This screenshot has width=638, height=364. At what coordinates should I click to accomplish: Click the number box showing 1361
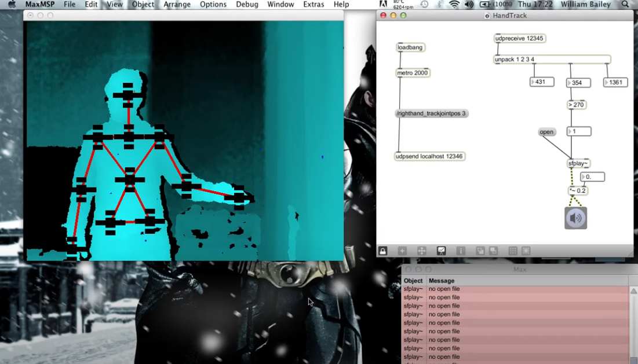[x=615, y=83]
